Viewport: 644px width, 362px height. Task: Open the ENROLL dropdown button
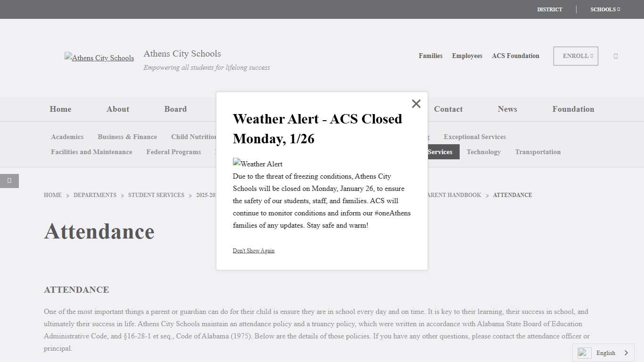[x=576, y=56]
